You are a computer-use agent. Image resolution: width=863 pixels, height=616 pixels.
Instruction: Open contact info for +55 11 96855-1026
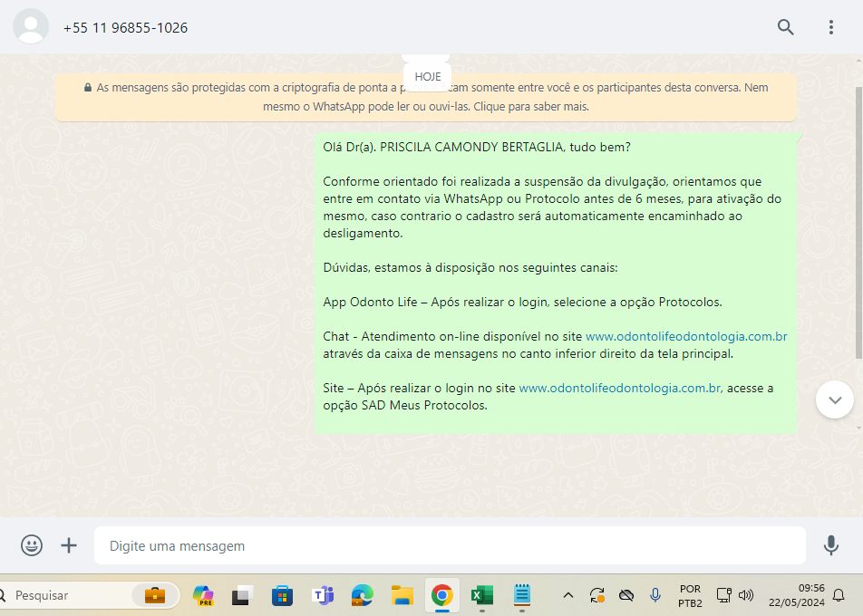(125, 28)
